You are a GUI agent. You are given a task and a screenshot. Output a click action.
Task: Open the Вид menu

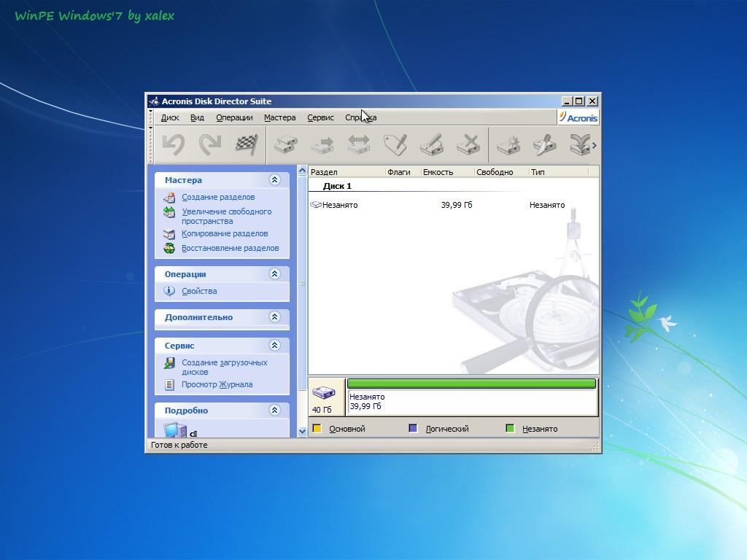[x=197, y=117]
